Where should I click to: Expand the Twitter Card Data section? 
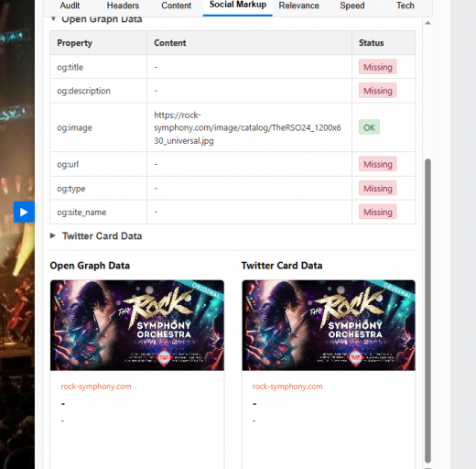96,236
